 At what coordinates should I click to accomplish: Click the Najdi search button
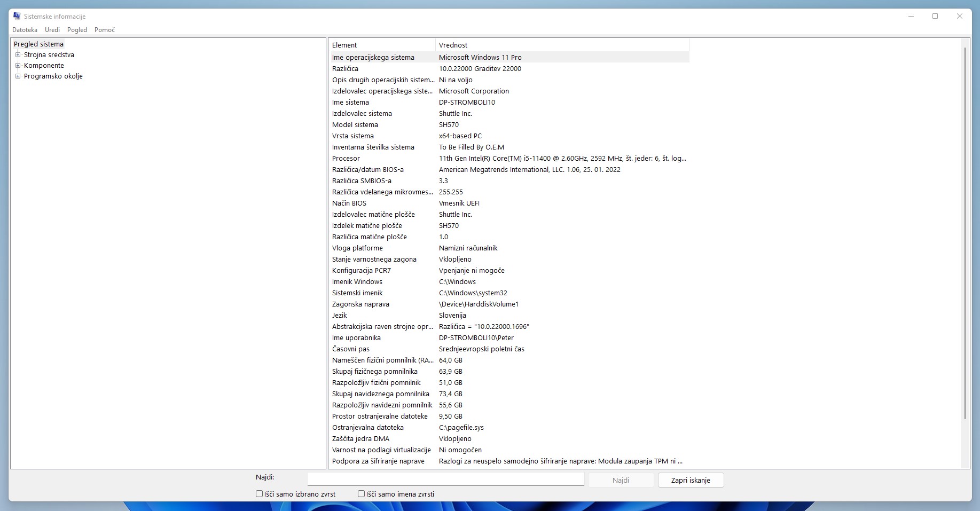(x=621, y=480)
